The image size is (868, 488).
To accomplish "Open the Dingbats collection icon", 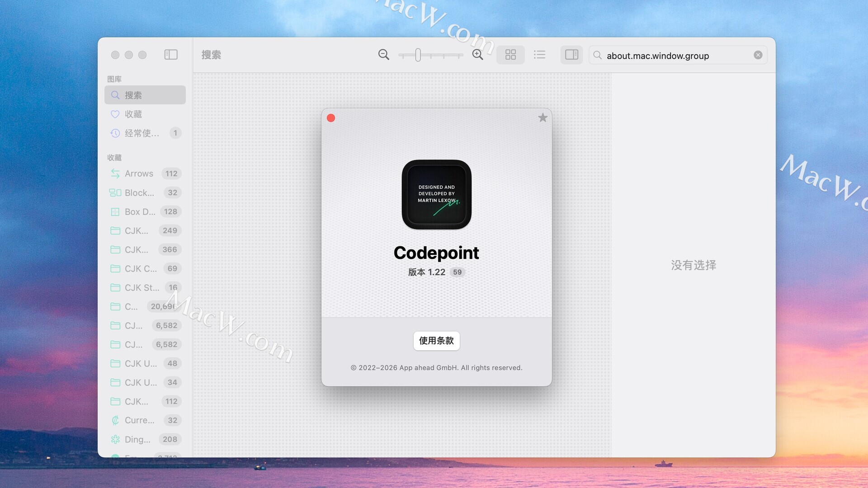I will pyautogui.click(x=115, y=439).
